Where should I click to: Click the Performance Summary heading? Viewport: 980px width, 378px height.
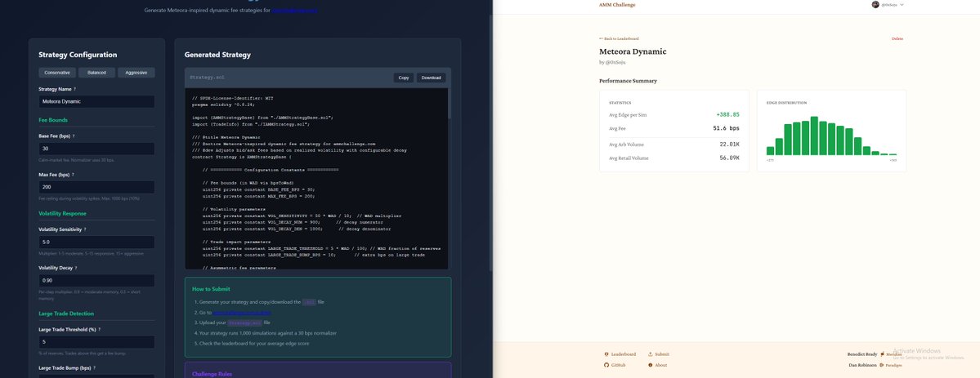point(628,81)
